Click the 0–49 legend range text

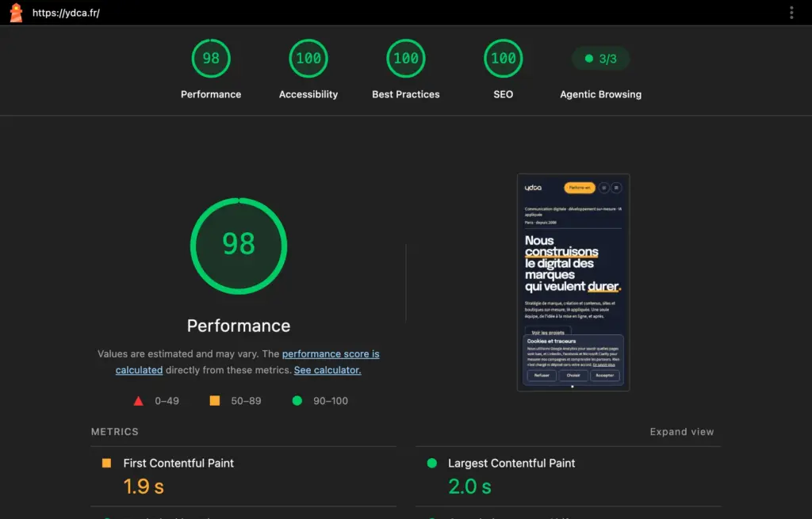[x=167, y=401]
